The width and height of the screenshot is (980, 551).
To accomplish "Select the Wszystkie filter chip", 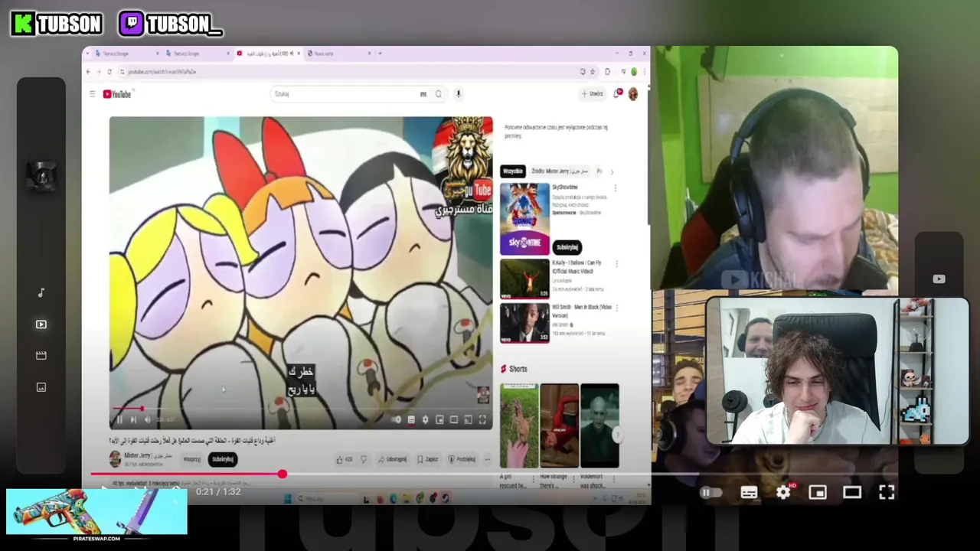I will click(512, 171).
